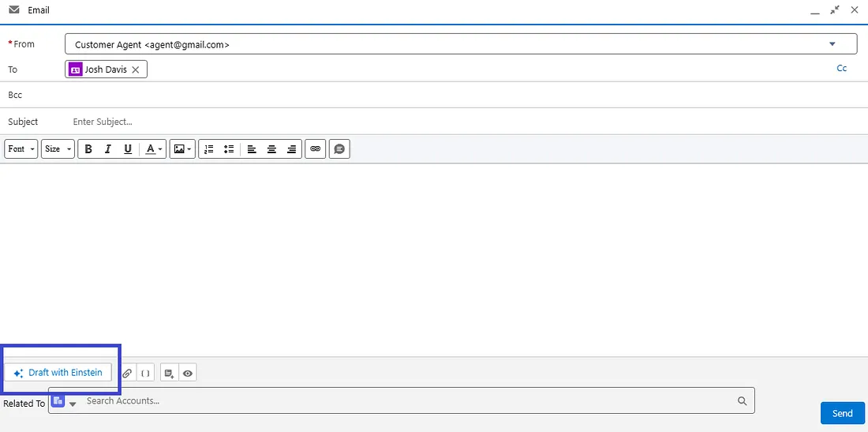Align text to the left
Screen dimensions: 868x432
pyautogui.click(x=252, y=149)
